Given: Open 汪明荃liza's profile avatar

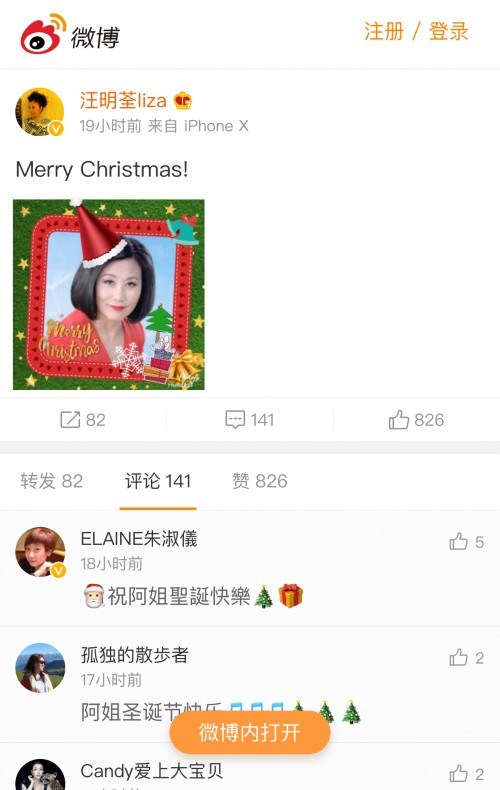Looking at the screenshot, I should (x=40, y=112).
